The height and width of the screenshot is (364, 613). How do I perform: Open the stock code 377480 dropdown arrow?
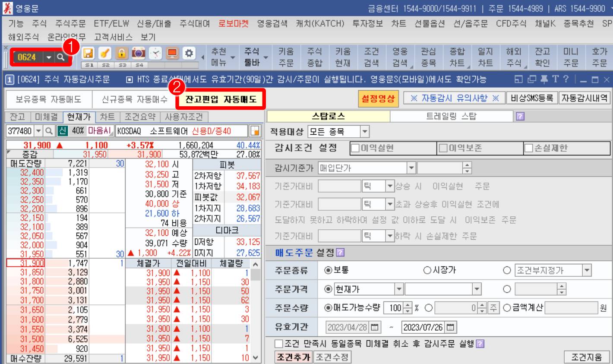tap(39, 131)
